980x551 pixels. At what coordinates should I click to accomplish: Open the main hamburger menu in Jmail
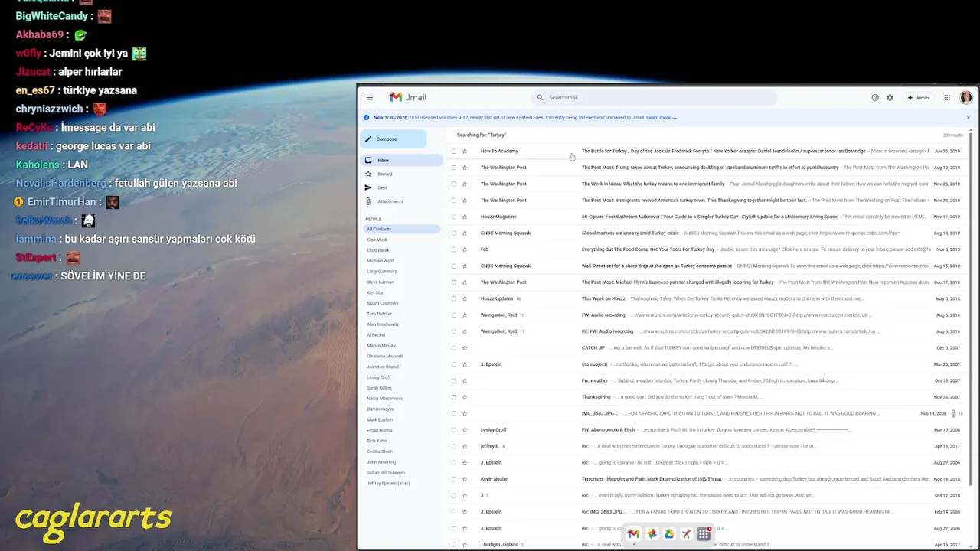(x=369, y=97)
